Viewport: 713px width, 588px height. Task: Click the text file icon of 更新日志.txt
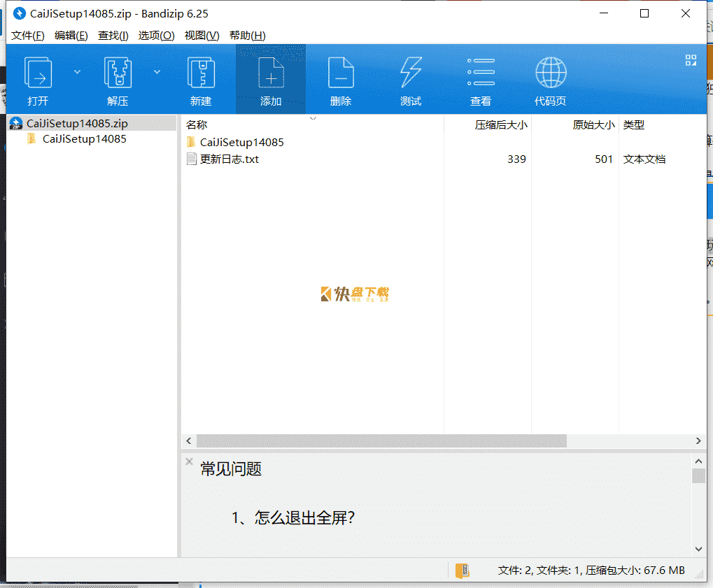point(192,159)
